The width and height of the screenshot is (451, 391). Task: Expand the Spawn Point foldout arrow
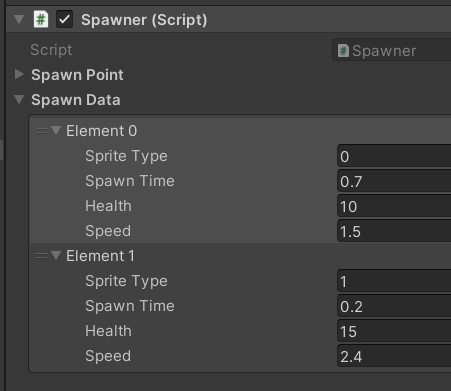click(19, 74)
